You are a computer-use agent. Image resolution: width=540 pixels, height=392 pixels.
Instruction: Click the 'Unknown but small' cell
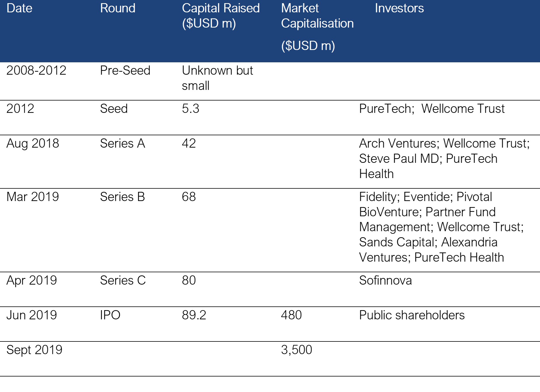tap(217, 78)
